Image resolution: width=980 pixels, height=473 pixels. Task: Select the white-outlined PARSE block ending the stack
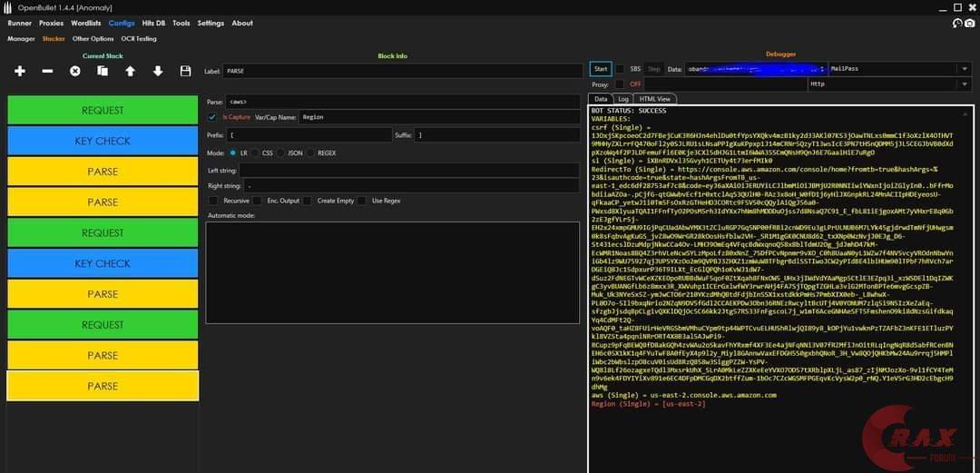[x=103, y=386]
